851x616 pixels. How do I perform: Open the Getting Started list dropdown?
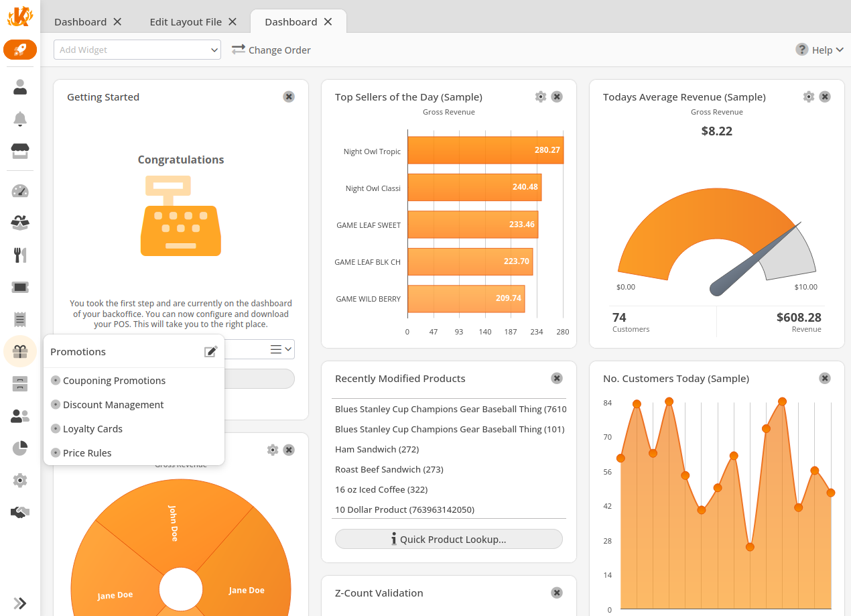pos(281,349)
